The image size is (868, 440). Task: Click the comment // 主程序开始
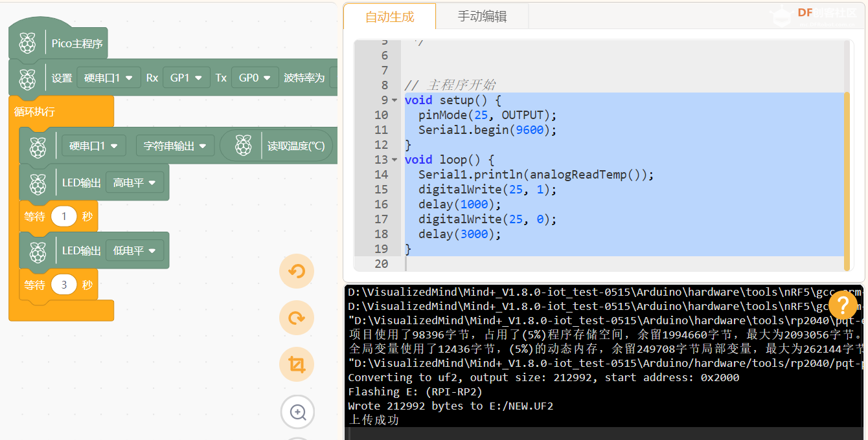point(450,85)
